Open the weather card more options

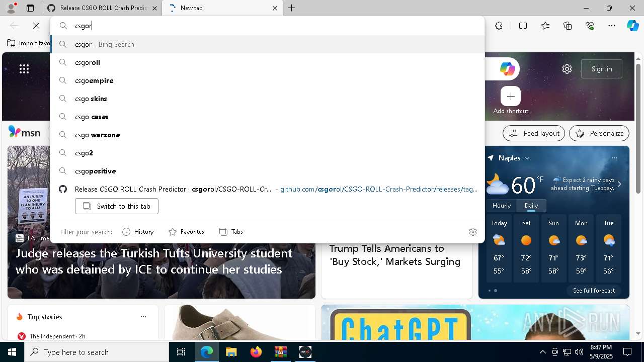[614, 158]
